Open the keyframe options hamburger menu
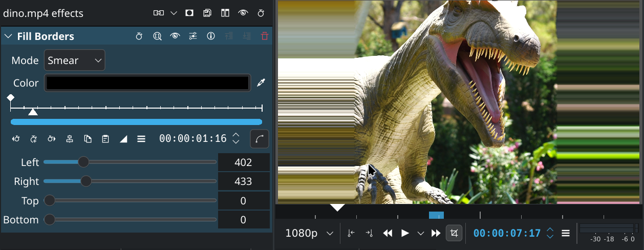This screenshot has width=644, height=250. coord(141,139)
